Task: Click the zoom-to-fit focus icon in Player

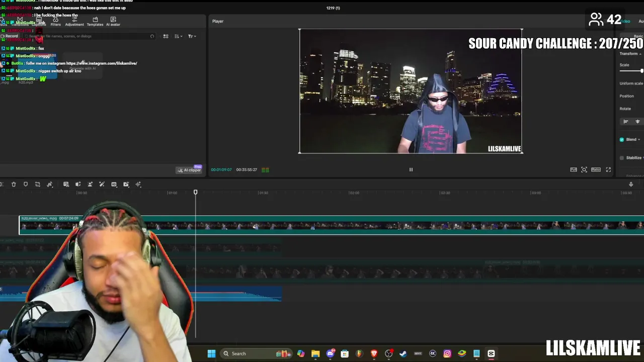Action: pyautogui.click(x=584, y=169)
